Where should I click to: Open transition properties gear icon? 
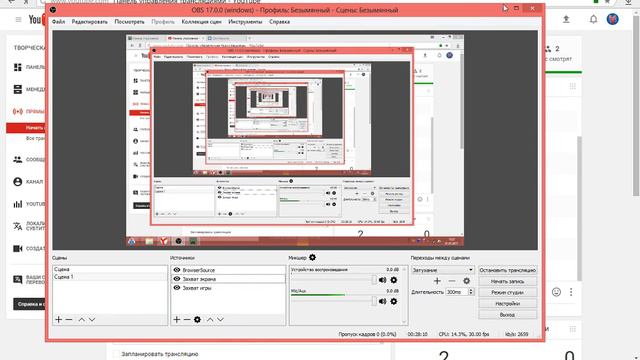coord(467,281)
